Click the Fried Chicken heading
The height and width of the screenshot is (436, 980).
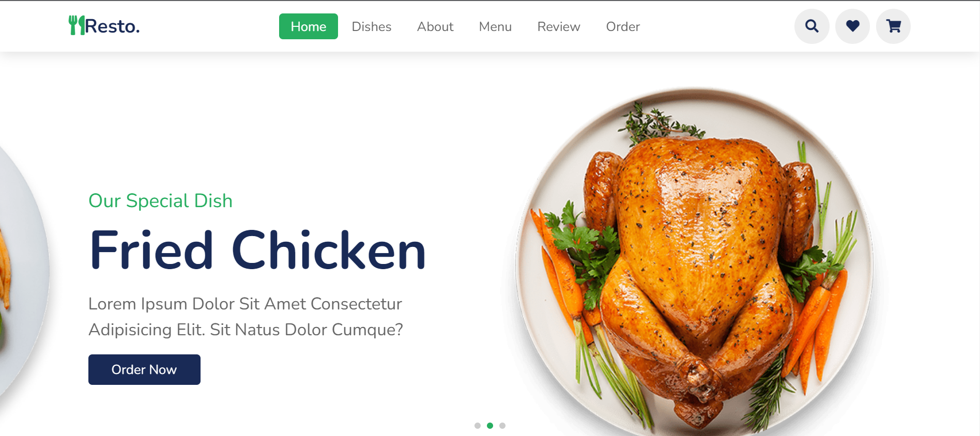pyautogui.click(x=257, y=251)
